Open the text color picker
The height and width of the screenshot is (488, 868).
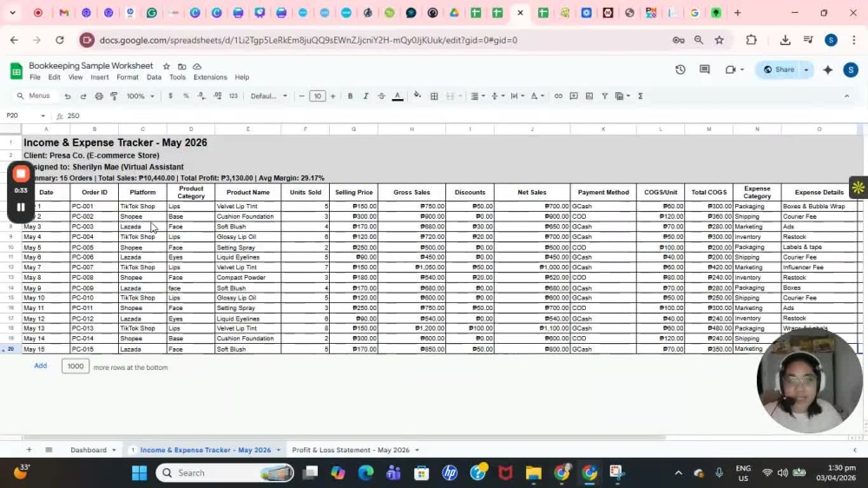(398, 96)
